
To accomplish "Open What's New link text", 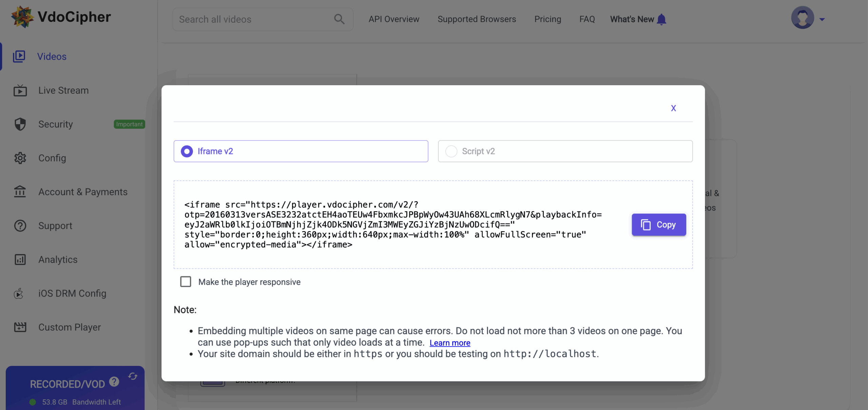I will (x=632, y=19).
